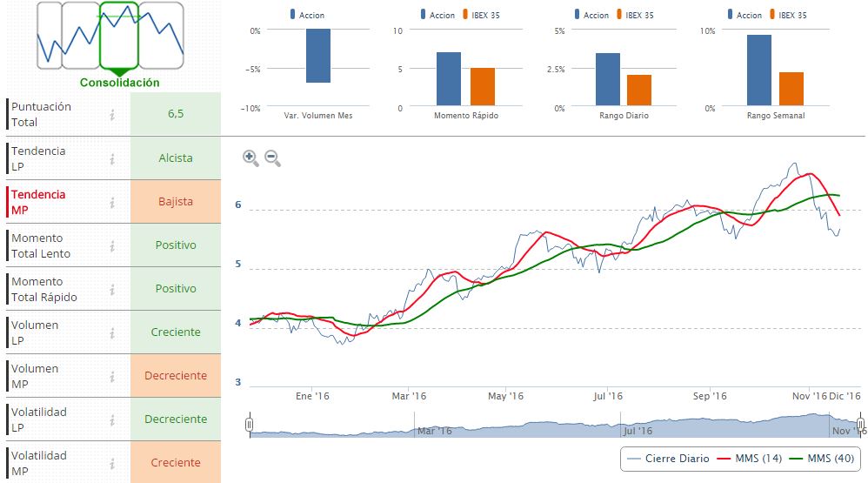
Task: Select the Tendencia LP row label
Action: [38, 158]
